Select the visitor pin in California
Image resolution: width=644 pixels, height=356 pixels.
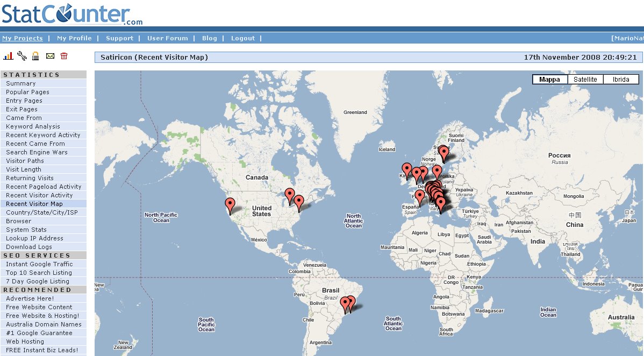pyautogui.click(x=230, y=206)
